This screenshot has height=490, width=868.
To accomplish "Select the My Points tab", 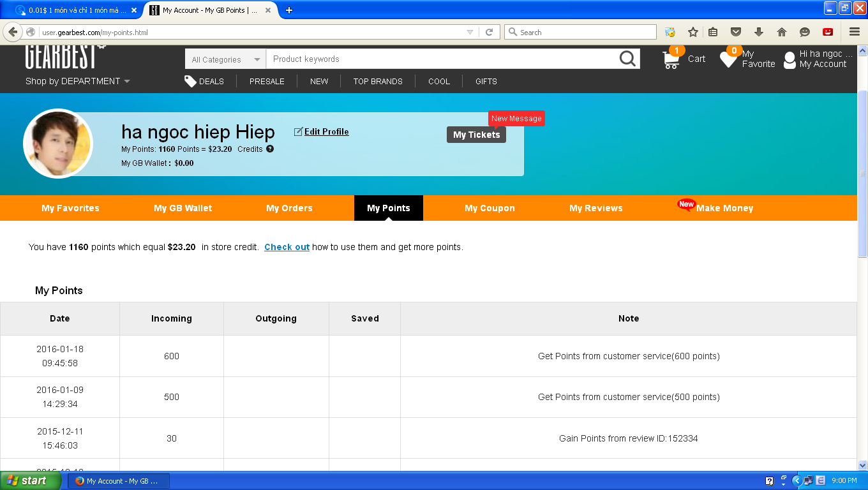I will tap(389, 208).
